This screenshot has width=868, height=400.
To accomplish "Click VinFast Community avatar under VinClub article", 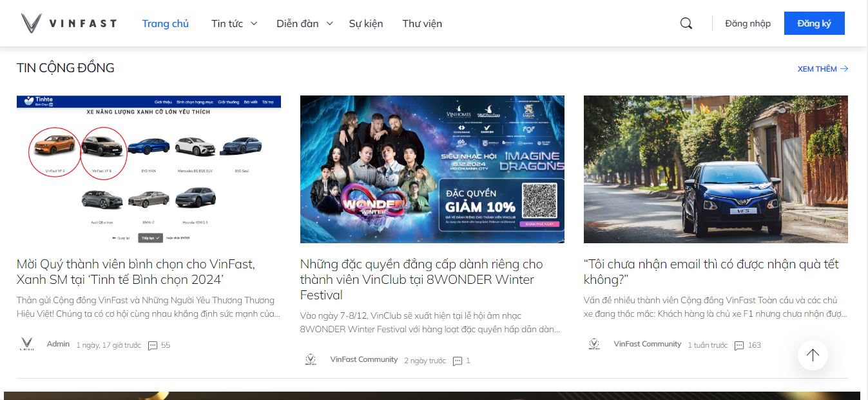I will click(311, 360).
